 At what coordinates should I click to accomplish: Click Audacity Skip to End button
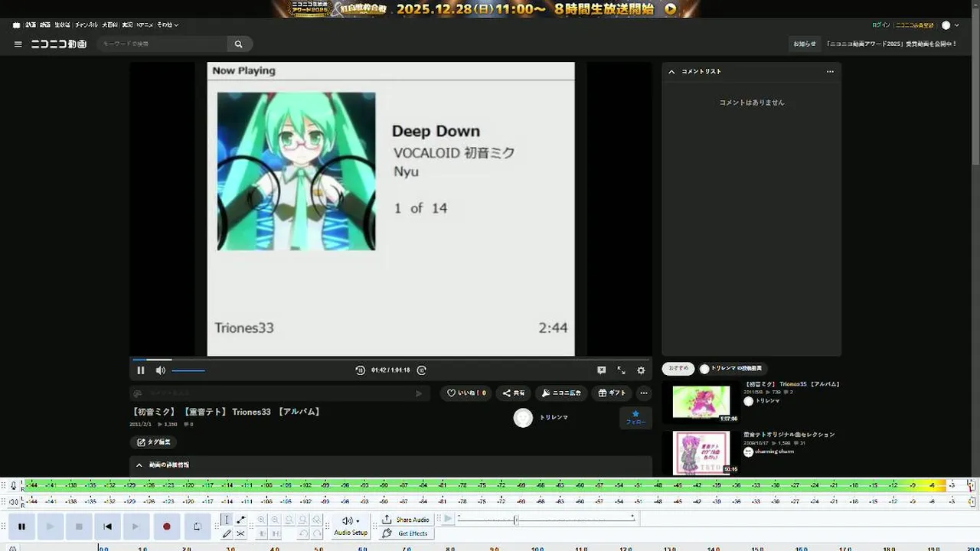pyautogui.click(x=136, y=527)
